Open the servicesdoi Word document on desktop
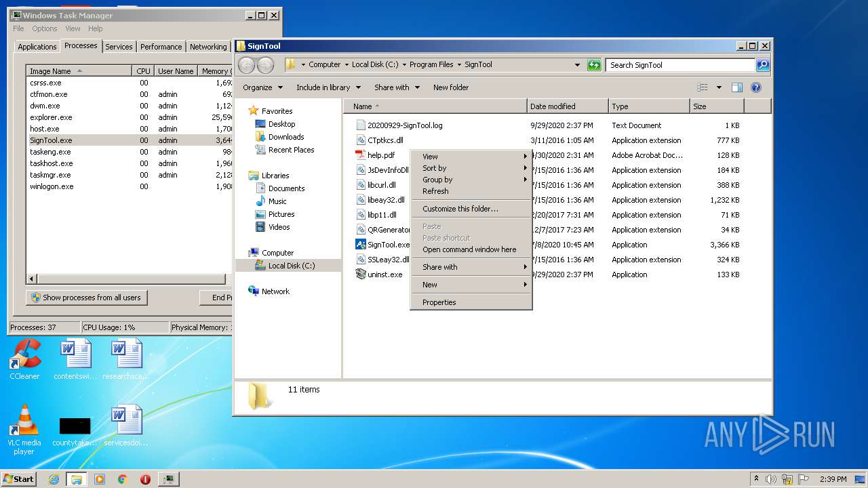 point(126,425)
